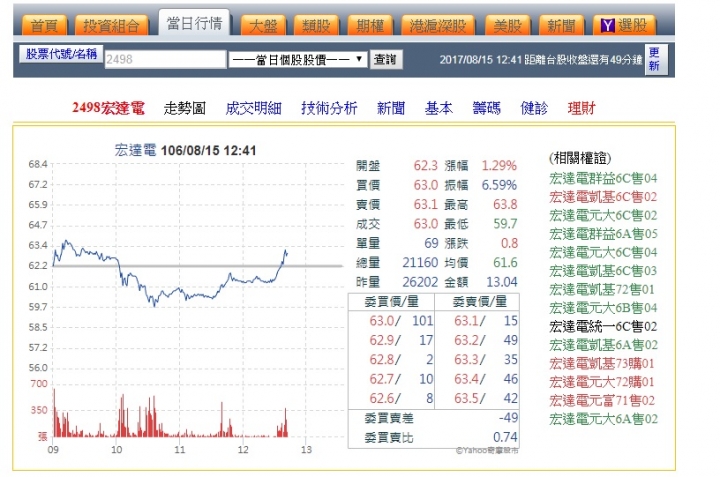The height and width of the screenshot is (477, 720).
Task: Select the 當日行情 tab
Action: pos(194,23)
